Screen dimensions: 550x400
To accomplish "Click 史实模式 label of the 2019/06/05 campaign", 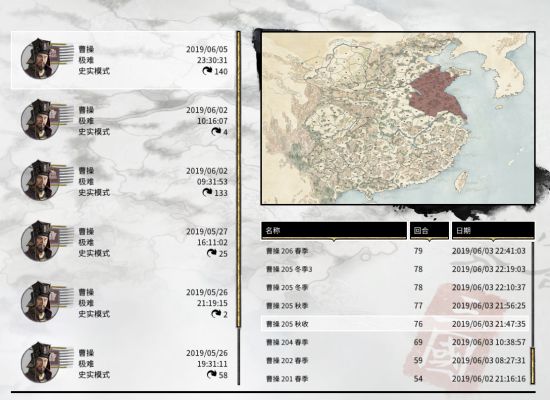I will click(x=94, y=71).
